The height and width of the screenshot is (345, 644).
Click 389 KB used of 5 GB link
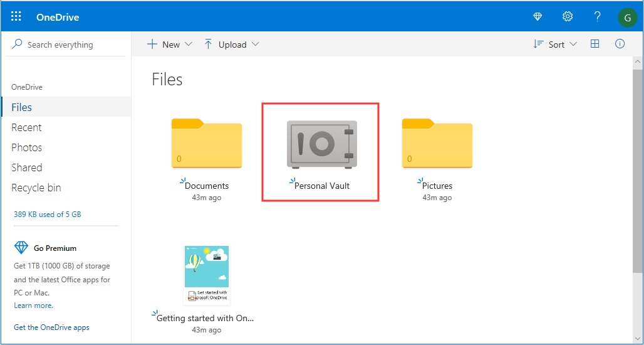click(x=47, y=215)
